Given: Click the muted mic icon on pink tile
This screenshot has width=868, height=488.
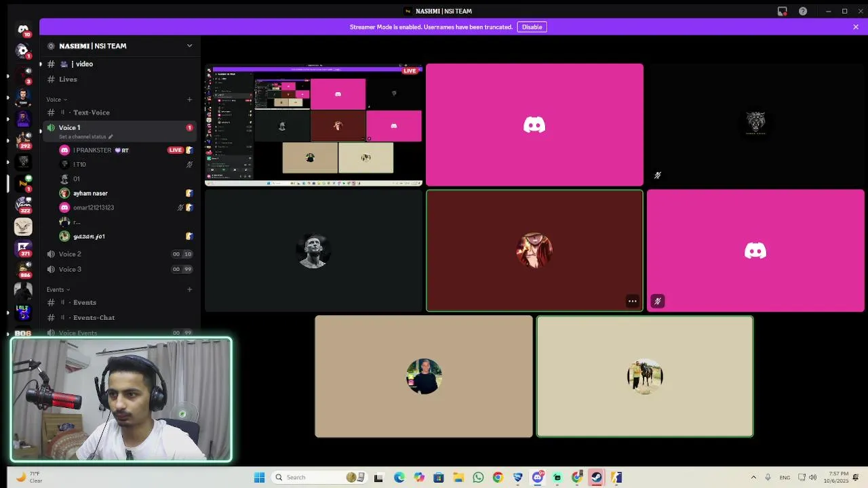Looking at the screenshot, I should tap(657, 301).
